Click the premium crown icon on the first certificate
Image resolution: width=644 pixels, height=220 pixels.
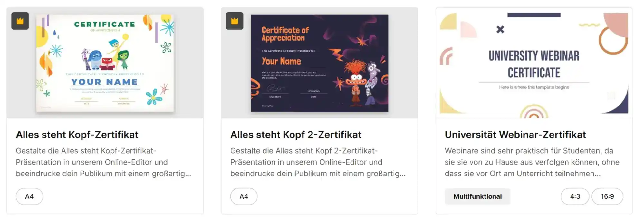(20, 21)
